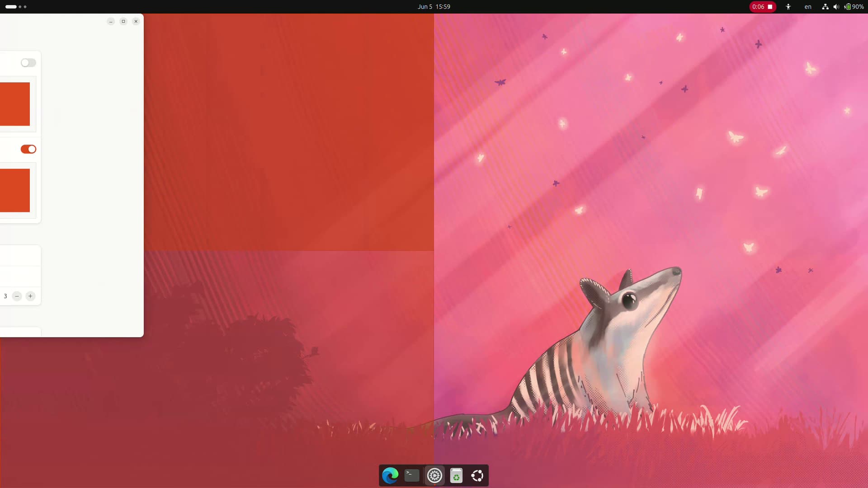The height and width of the screenshot is (488, 868).
Task: Open the Jun 5 15:59 clock menu
Action: point(434,7)
